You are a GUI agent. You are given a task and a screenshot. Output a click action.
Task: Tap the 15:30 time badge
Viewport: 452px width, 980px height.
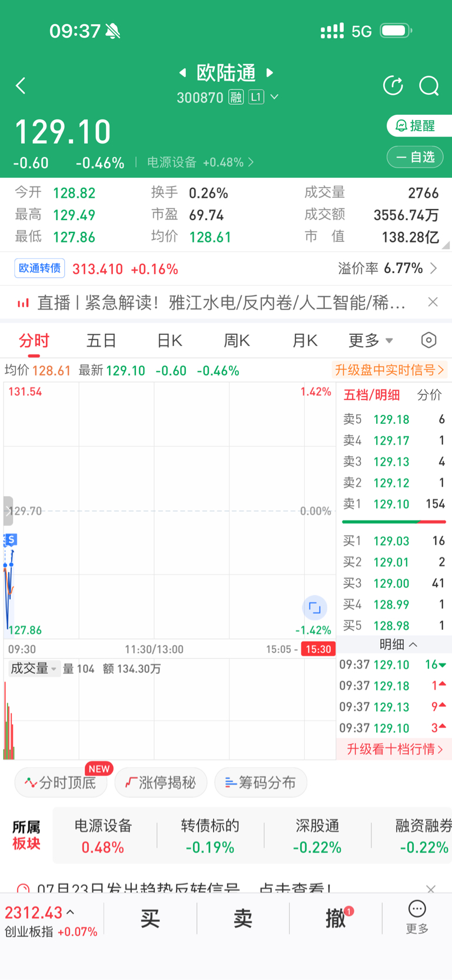(x=318, y=649)
